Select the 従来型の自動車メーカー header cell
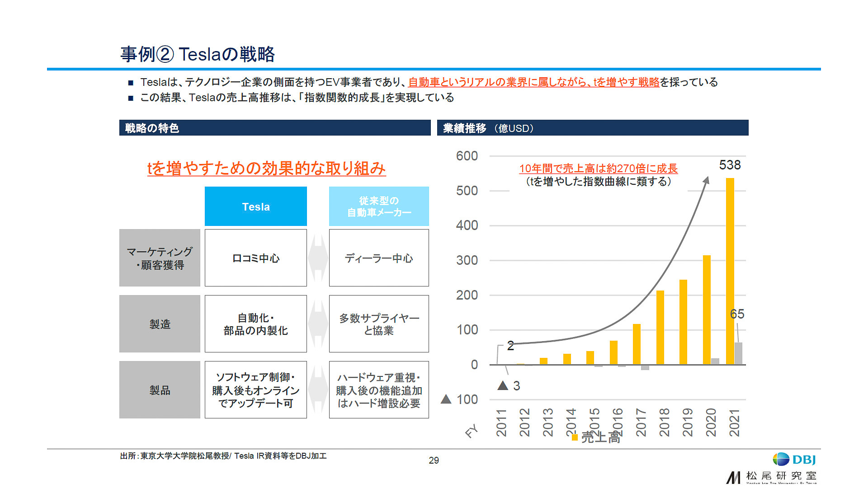The image size is (868, 488). click(x=379, y=206)
